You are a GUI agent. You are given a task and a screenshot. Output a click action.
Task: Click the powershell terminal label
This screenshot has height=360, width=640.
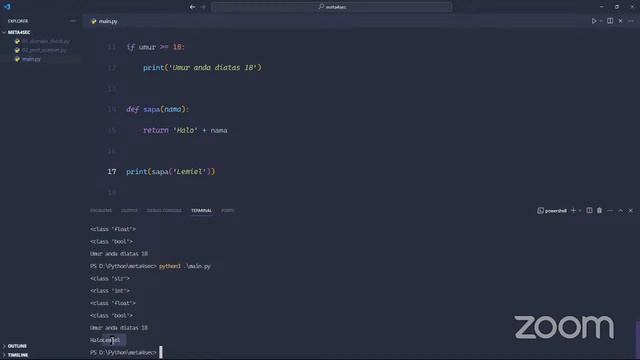(552, 211)
